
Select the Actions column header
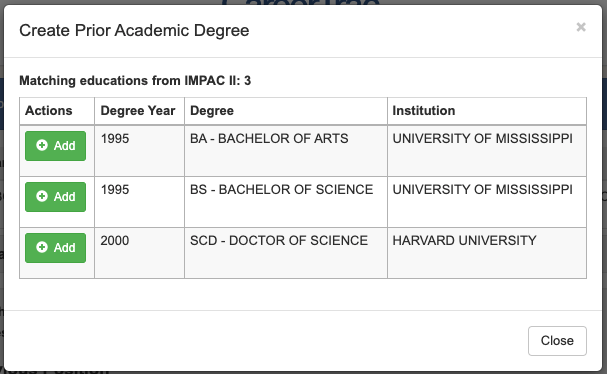click(x=49, y=111)
